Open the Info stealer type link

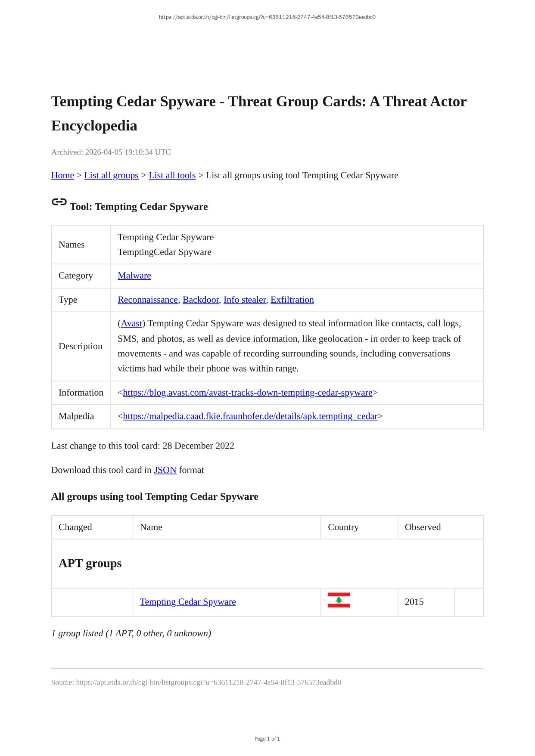244,300
